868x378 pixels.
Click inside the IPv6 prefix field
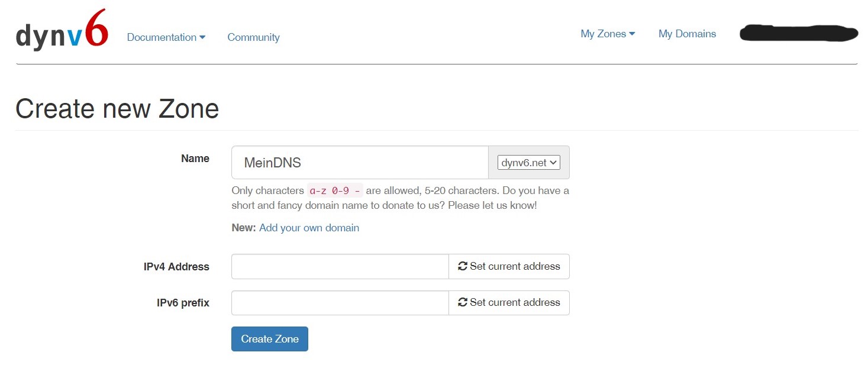click(340, 302)
